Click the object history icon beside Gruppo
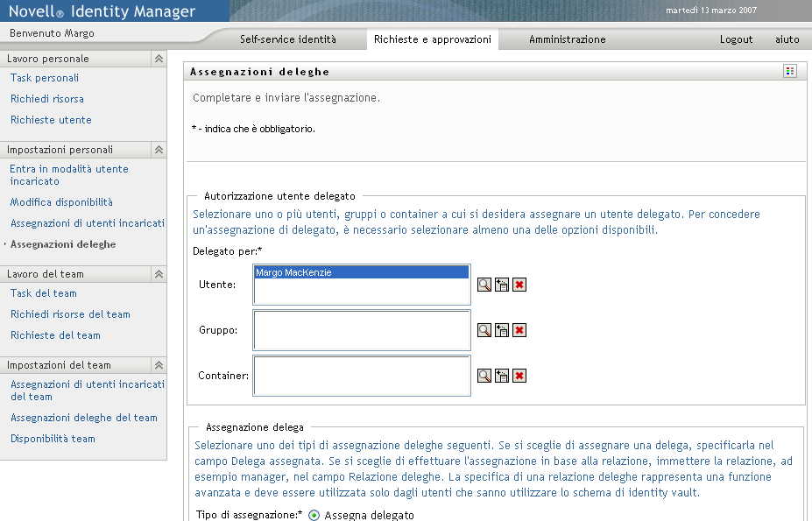Viewport: 812px width, 521px height. [501, 330]
